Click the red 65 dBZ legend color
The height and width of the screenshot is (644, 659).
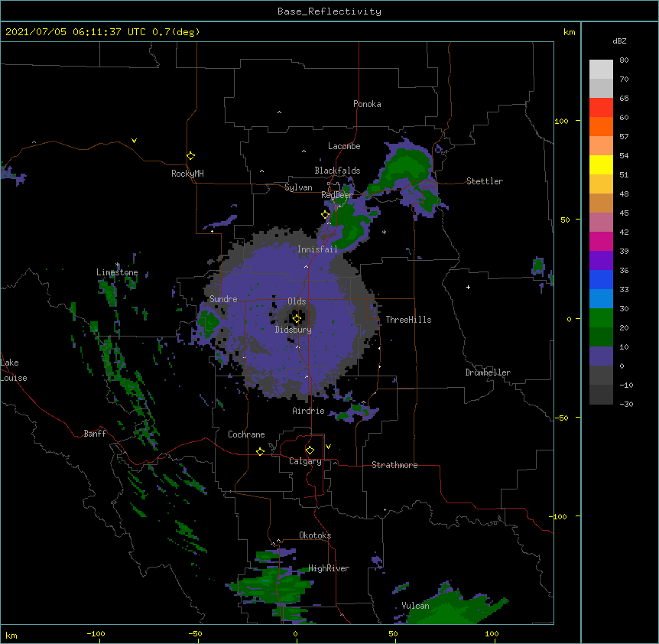(601, 108)
